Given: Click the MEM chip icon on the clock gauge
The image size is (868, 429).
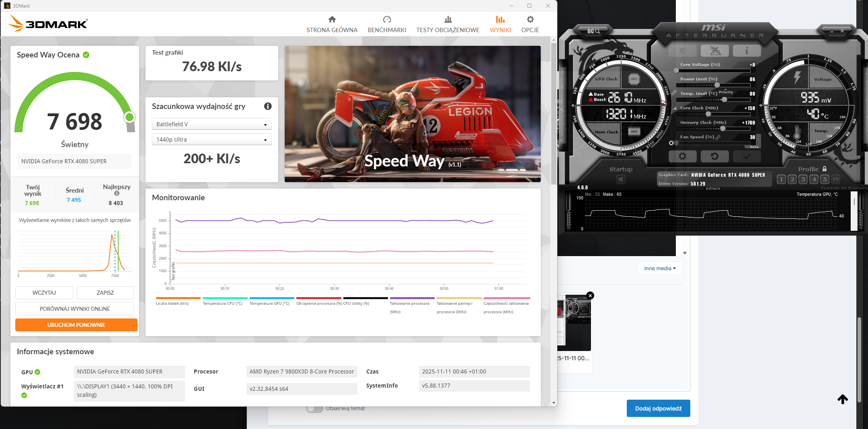Looking at the screenshot, I should [x=634, y=131].
